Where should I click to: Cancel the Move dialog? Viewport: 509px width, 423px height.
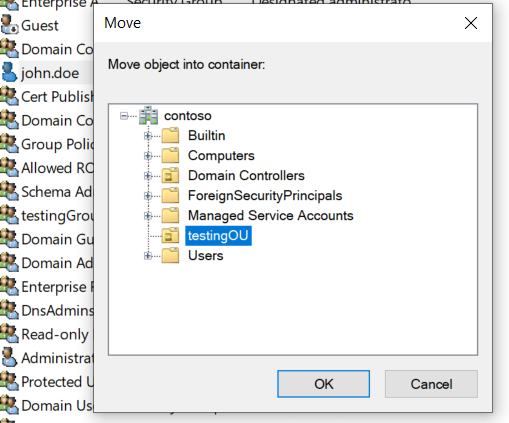(431, 384)
